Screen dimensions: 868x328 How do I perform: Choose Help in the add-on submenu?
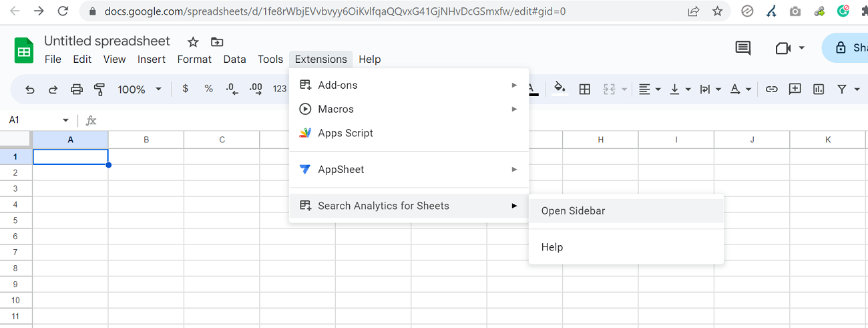click(626, 247)
